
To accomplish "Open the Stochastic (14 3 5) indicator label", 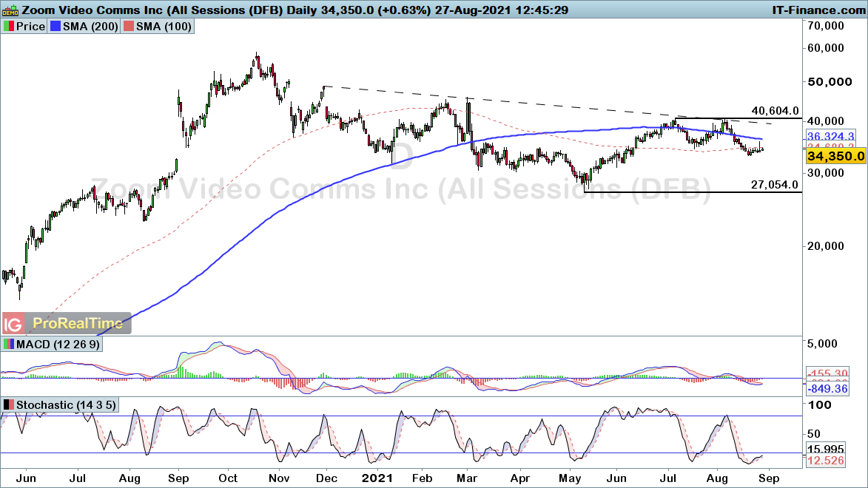I will [x=66, y=405].
